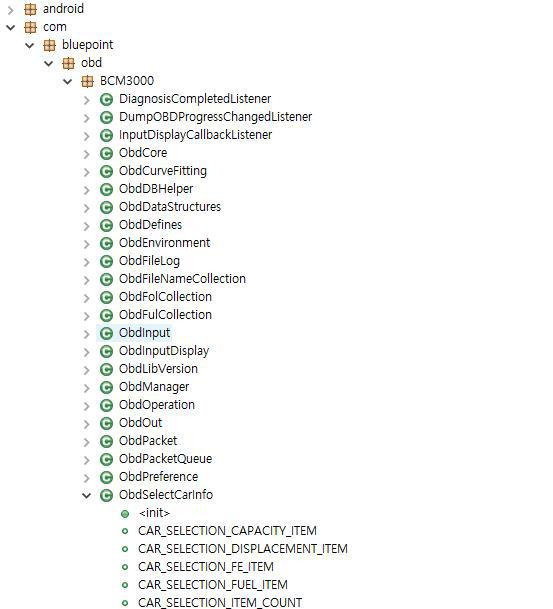The height and width of the screenshot is (609, 553).
Task: Select the bluepoint package label
Action: click(x=88, y=45)
